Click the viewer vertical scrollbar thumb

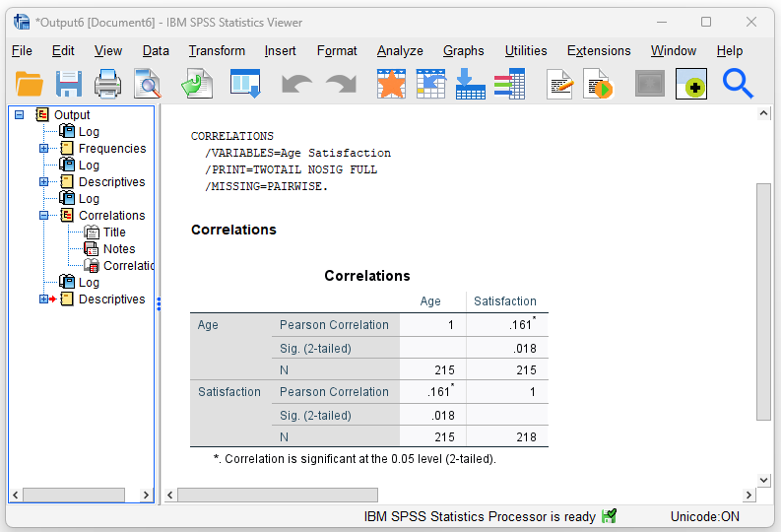click(x=763, y=301)
